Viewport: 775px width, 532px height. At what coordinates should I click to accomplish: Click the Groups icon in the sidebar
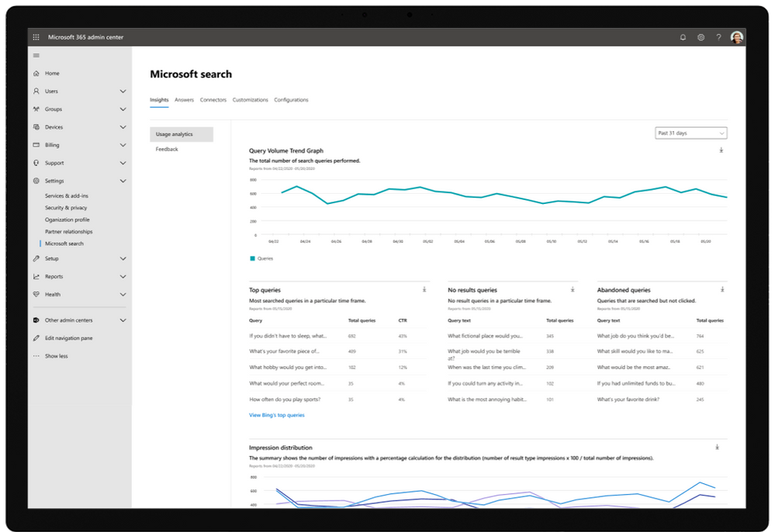(x=36, y=109)
